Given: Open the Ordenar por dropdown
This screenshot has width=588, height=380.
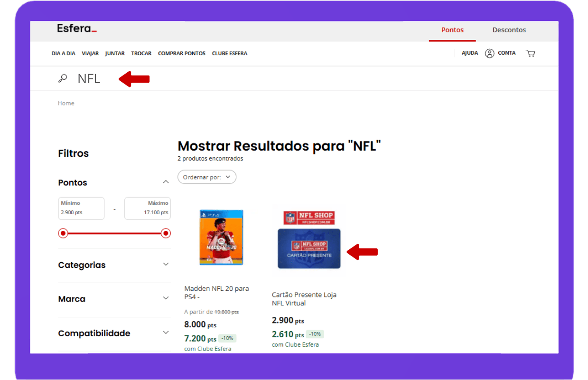Looking at the screenshot, I should [x=207, y=177].
